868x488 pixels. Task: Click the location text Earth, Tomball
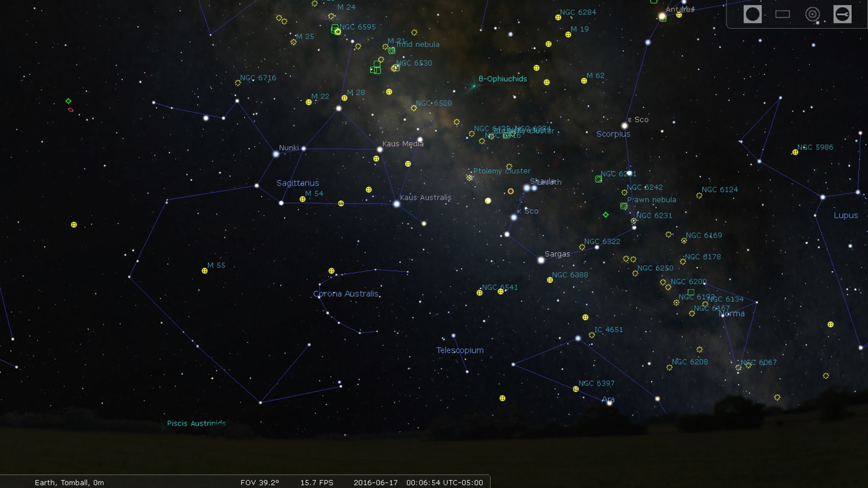[x=69, y=483]
